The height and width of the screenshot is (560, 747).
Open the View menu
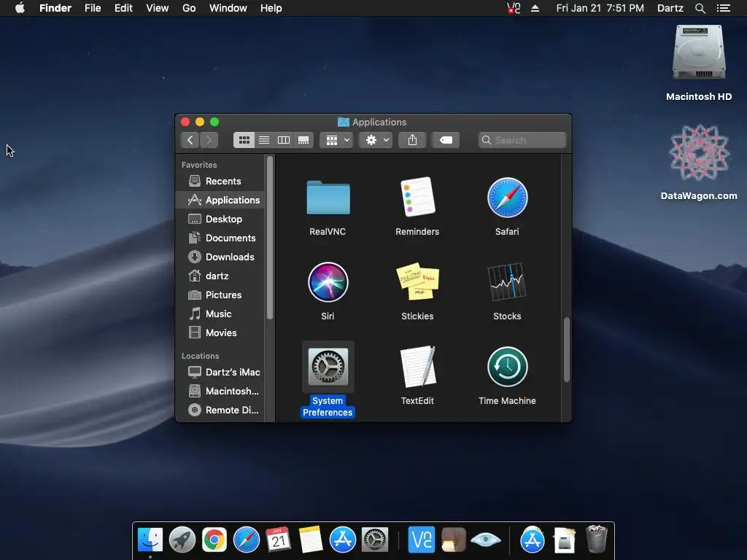pos(158,8)
